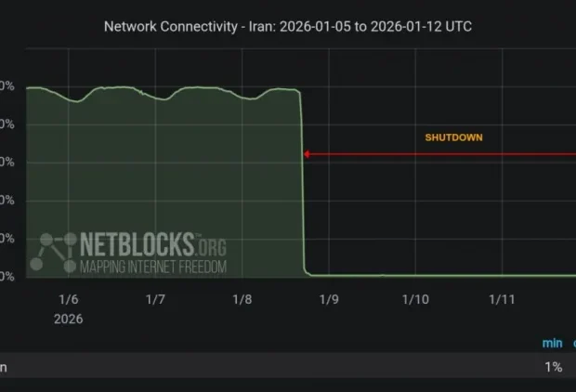Click the orange SHUTDOWN annotation label
Image resolution: width=576 pixels, height=392 pixels.
click(x=454, y=137)
